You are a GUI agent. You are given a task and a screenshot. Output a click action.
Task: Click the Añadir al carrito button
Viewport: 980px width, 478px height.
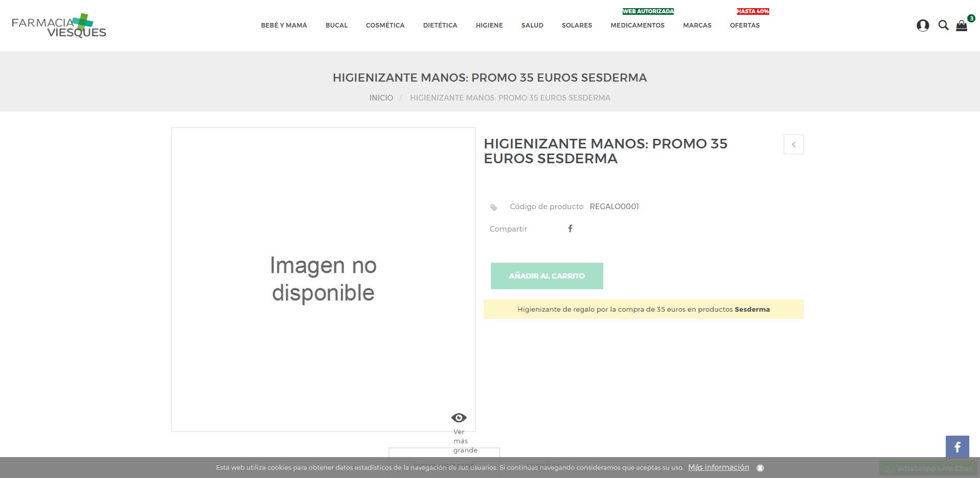(547, 276)
